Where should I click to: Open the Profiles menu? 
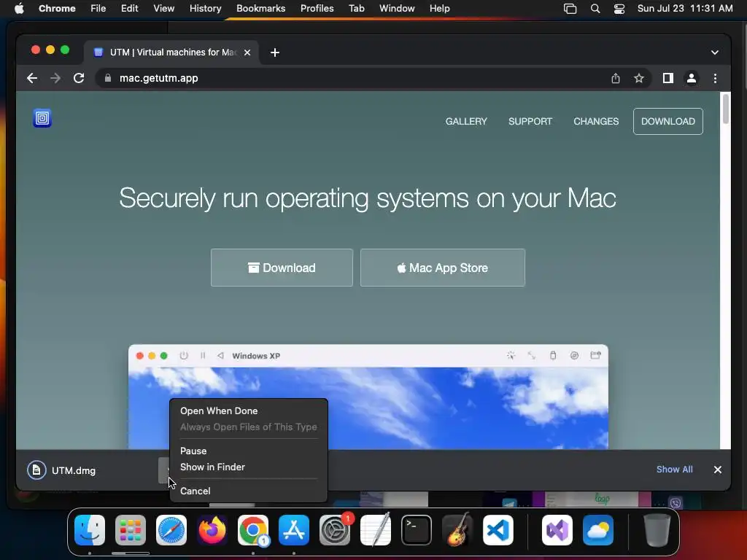click(317, 9)
